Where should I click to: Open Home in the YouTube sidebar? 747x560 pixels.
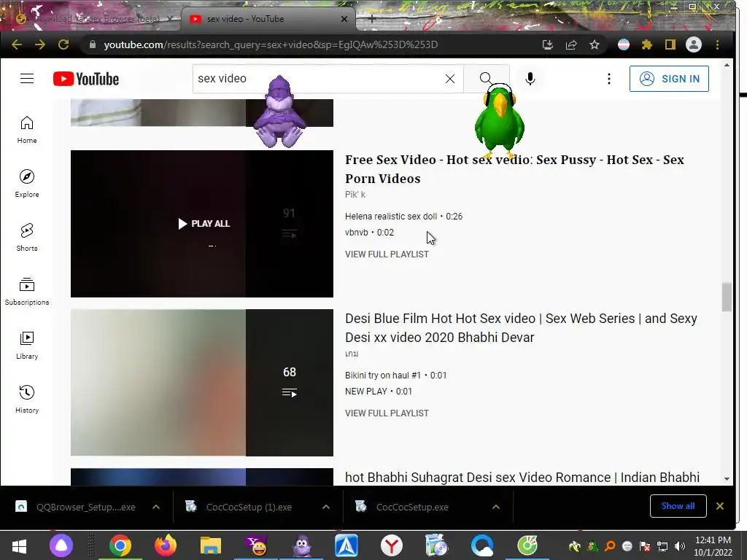point(27,130)
